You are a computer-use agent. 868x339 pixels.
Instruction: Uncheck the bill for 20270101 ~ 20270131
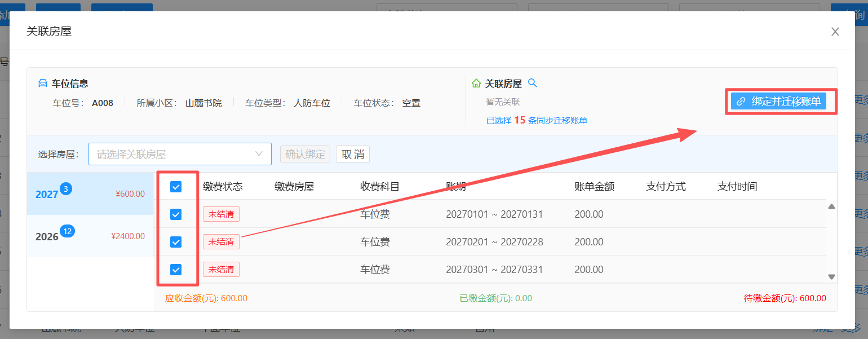coord(176,214)
